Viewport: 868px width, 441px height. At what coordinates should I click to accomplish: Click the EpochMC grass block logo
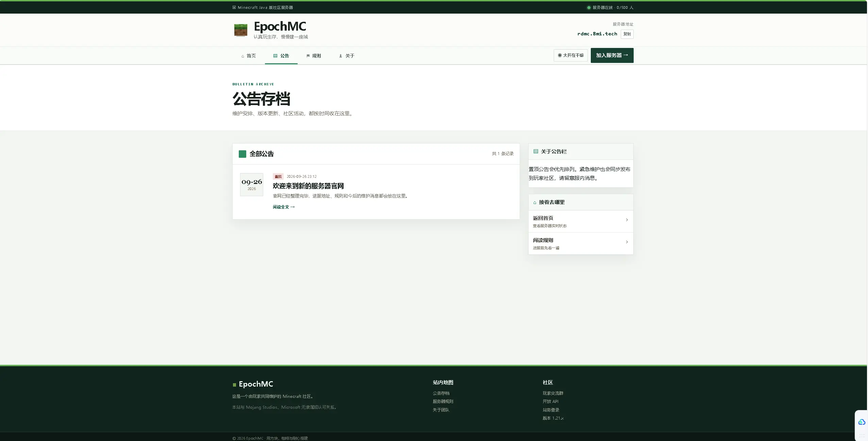tap(240, 30)
